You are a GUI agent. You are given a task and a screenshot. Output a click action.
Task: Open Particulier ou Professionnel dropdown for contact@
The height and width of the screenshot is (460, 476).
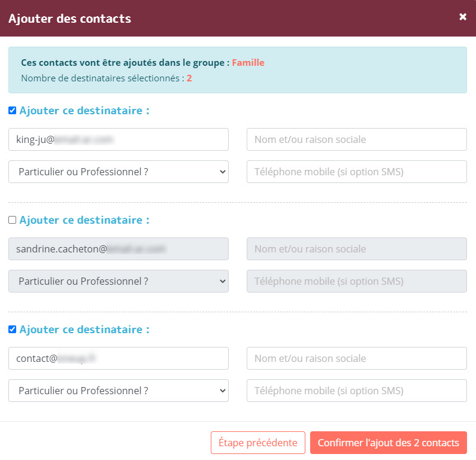[119, 391]
